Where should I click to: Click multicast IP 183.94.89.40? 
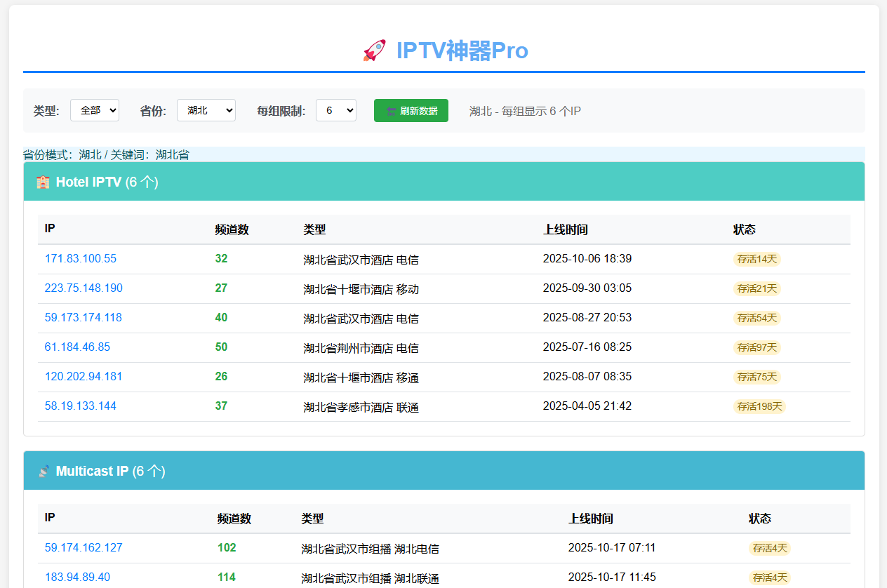coord(77,577)
